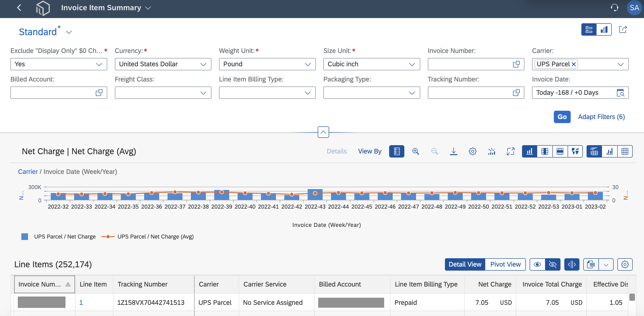Click the chart zoom in icon
This screenshot has height=316, width=644.
click(415, 151)
